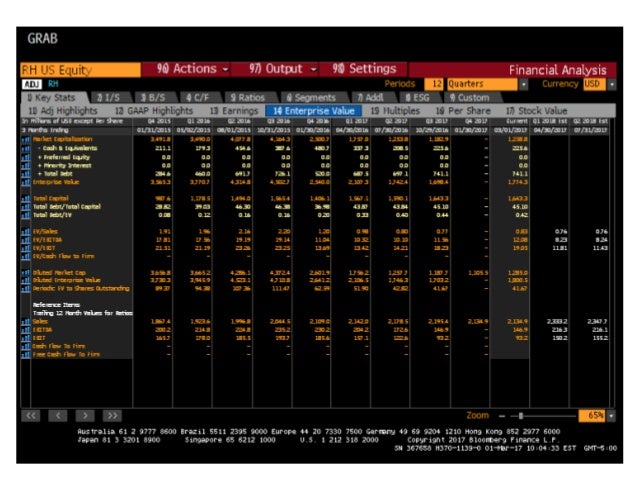The height and width of the screenshot is (479, 638).
Task: Go back one period with left arrow
Action: point(58,416)
